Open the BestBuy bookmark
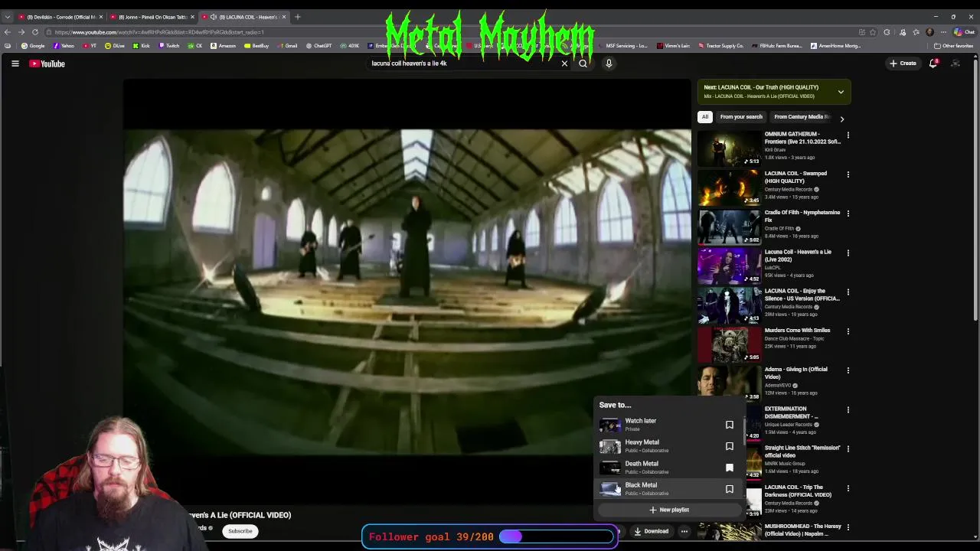 click(257, 46)
